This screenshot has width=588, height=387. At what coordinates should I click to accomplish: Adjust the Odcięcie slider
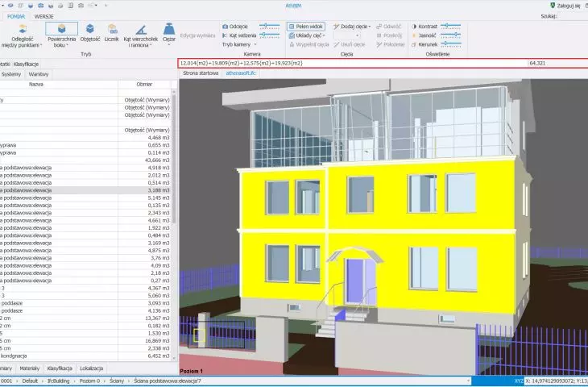tap(269, 26)
